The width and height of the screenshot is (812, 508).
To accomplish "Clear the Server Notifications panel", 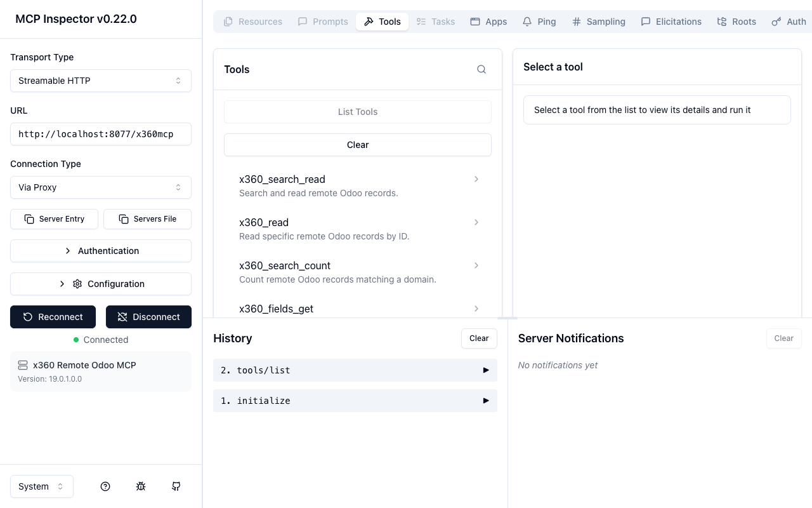I will point(784,338).
